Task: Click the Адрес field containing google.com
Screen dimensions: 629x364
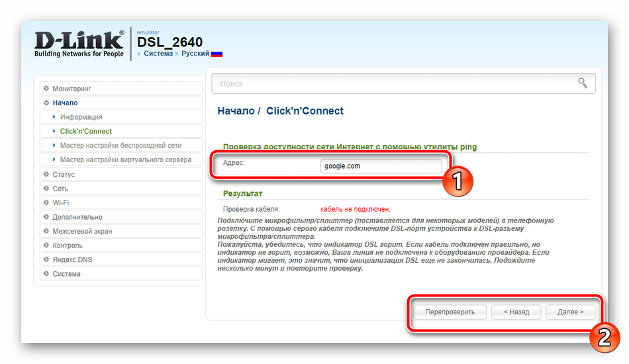Action: pos(381,166)
